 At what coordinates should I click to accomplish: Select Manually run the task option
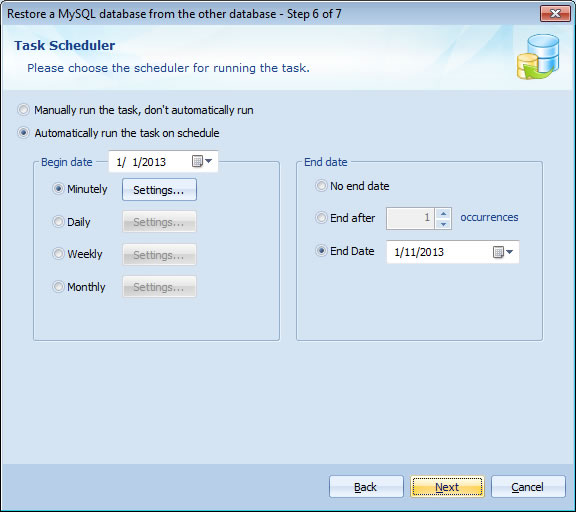point(24,110)
